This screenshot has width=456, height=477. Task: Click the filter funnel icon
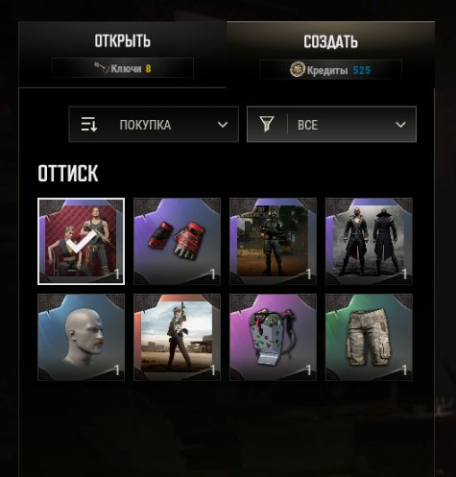[267, 124]
